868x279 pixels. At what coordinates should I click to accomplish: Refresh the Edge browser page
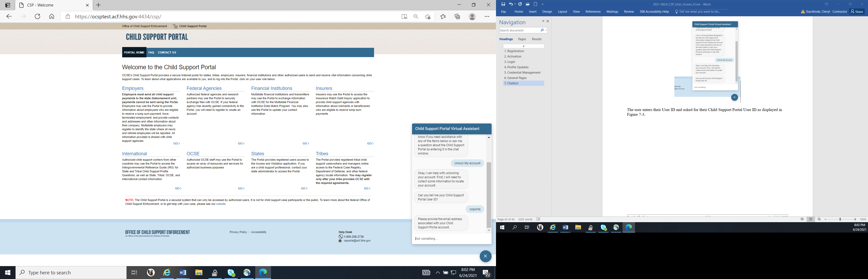coord(37,17)
